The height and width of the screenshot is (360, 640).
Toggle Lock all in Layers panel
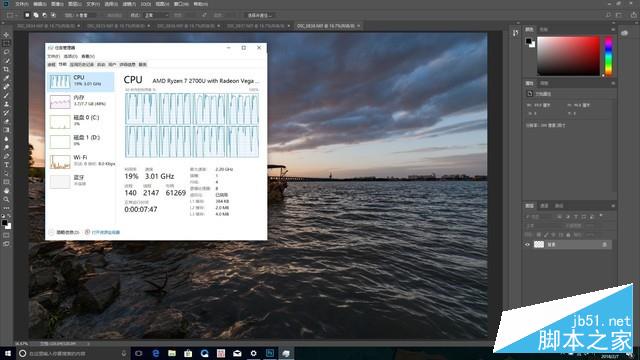click(568, 235)
